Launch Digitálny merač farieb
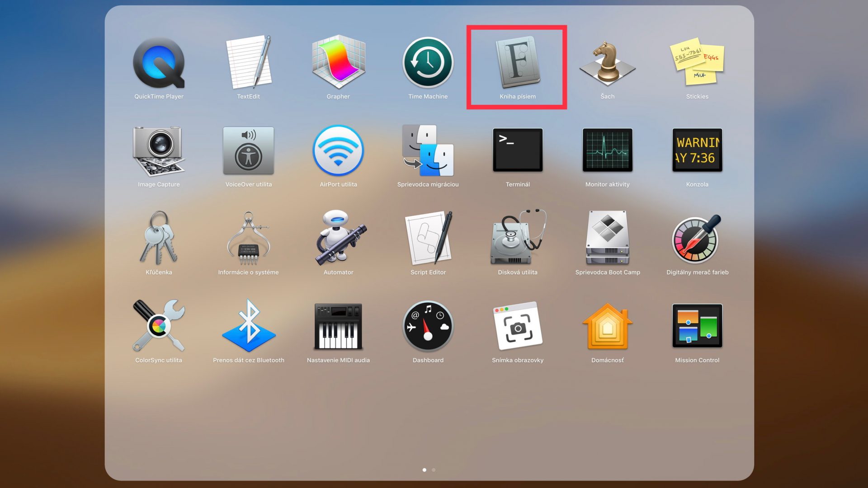868x488 pixels. [697, 239]
